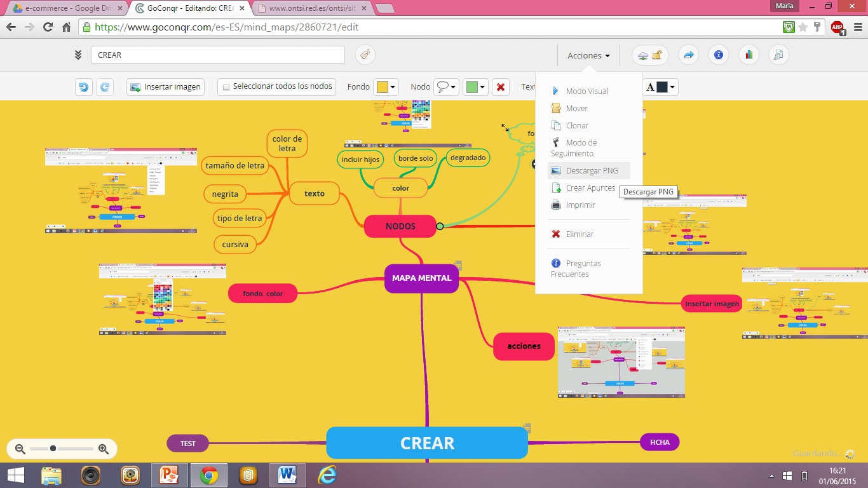The image size is (868, 488).
Task: Switch to the e-commerce Google Drive tab
Action: 65,8
